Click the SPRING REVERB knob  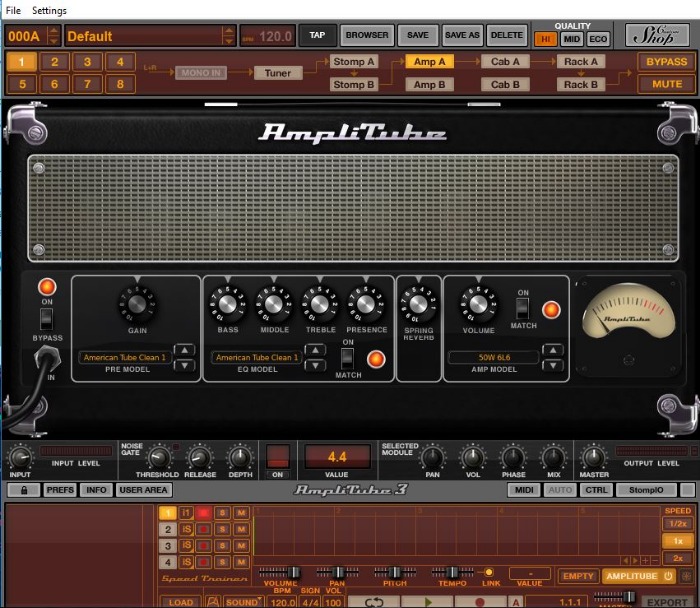tap(418, 304)
